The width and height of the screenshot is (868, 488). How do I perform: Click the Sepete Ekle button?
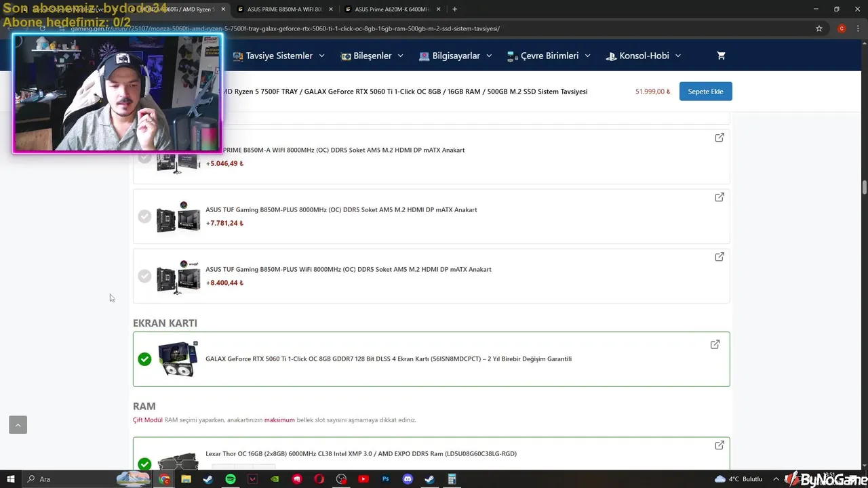pyautogui.click(x=705, y=91)
